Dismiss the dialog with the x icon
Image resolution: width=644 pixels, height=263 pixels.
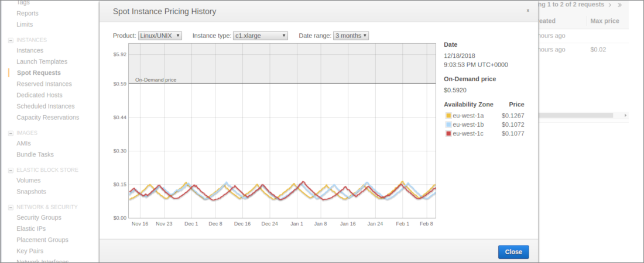click(527, 11)
